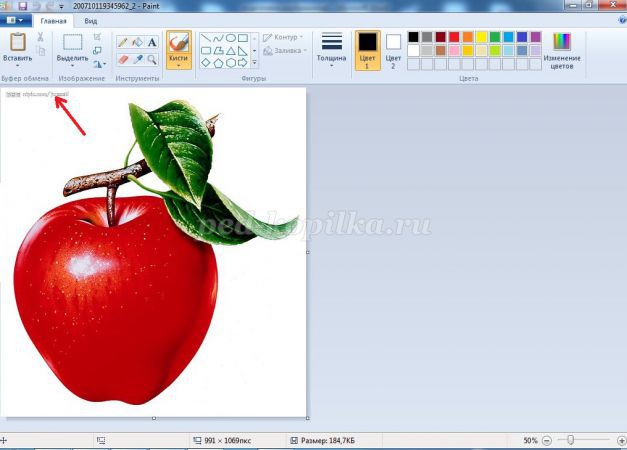The height and width of the screenshot is (450, 627).
Task: Choose the Diamond shape
Action: point(206,63)
